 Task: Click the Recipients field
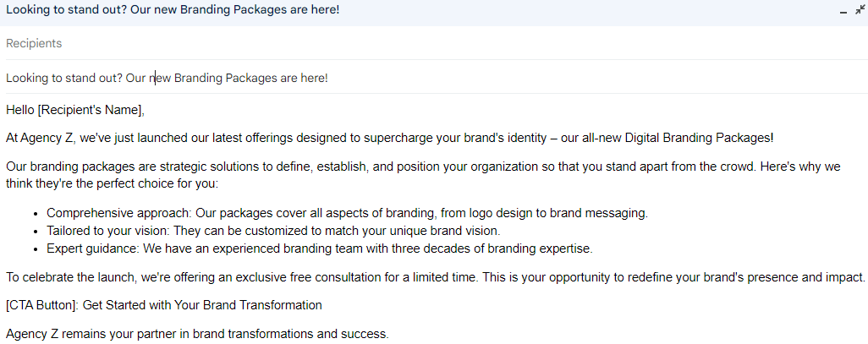tap(423, 43)
